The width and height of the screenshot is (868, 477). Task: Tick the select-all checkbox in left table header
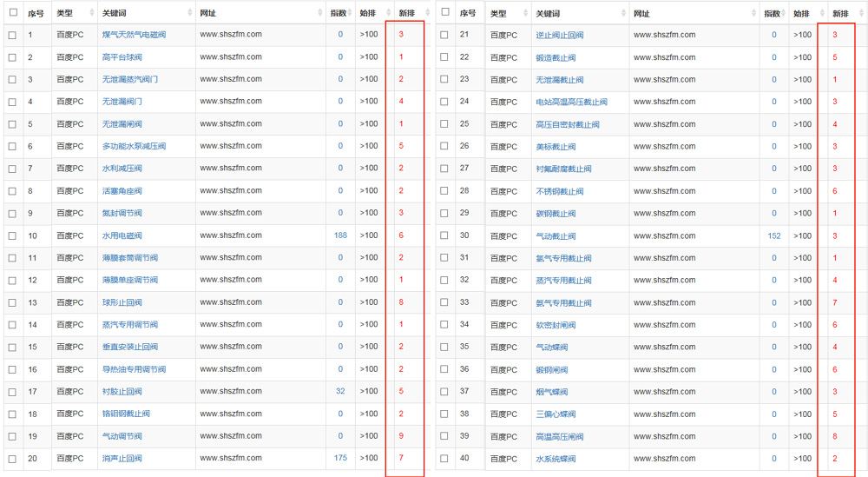[x=12, y=13]
